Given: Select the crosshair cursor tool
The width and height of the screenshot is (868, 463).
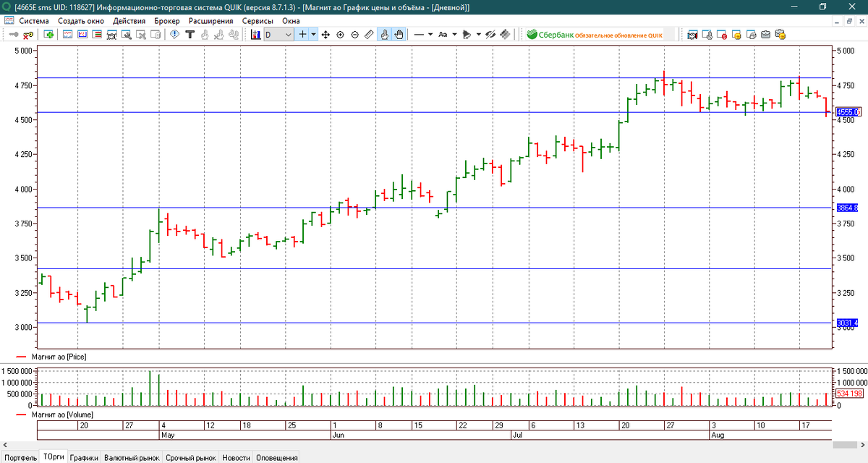Looking at the screenshot, I should (303, 34).
